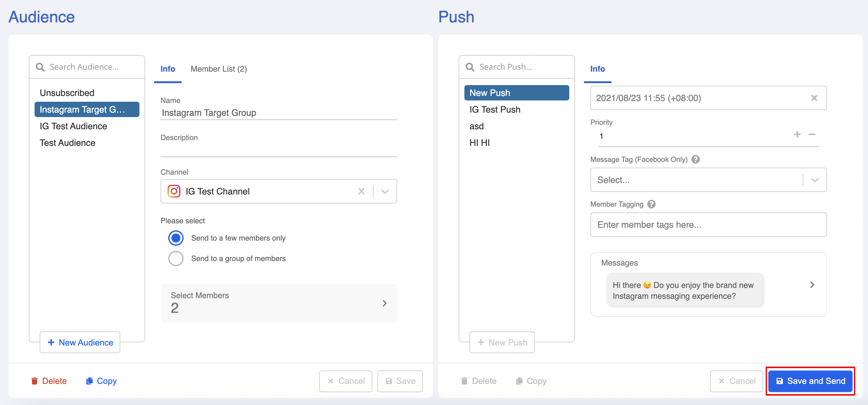
Task: Cancel audience changes
Action: pos(346,381)
